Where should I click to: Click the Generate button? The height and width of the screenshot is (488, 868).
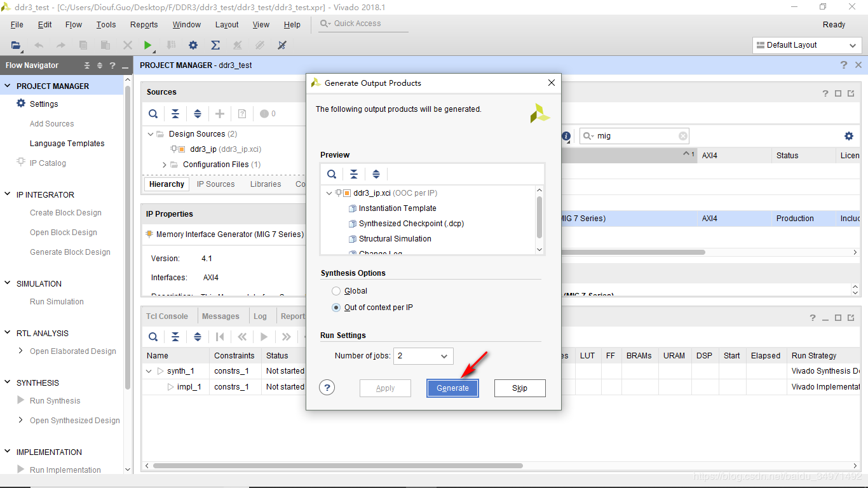pyautogui.click(x=452, y=388)
